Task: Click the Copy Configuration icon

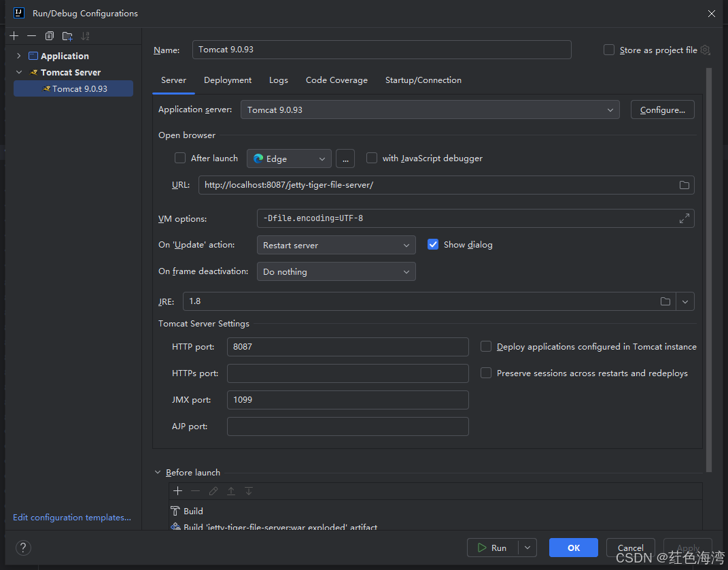Action: coord(49,36)
